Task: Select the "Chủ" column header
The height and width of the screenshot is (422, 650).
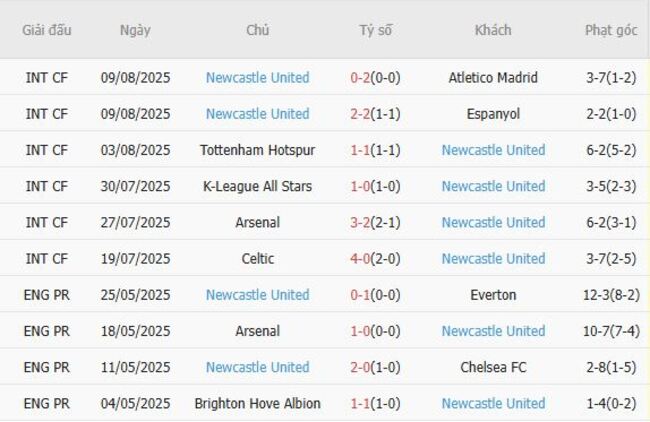Action: click(257, 30)
